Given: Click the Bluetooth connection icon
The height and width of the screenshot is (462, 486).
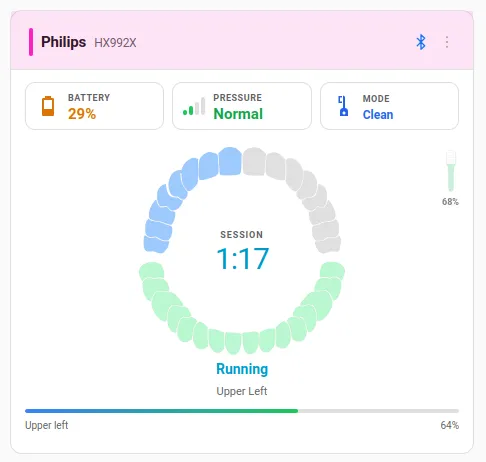Looking at the screenshot, I should [x=421, y=42].
